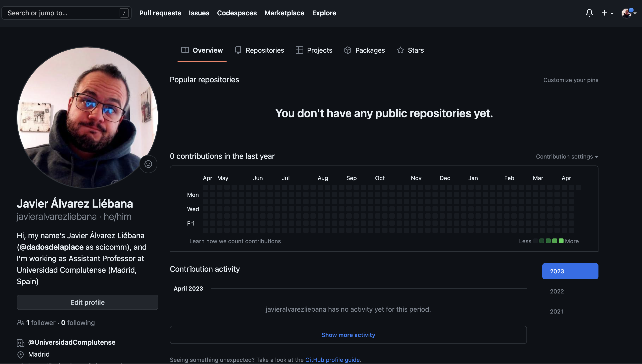
Task: Click the Edit profile button
Action: point(87,302)
